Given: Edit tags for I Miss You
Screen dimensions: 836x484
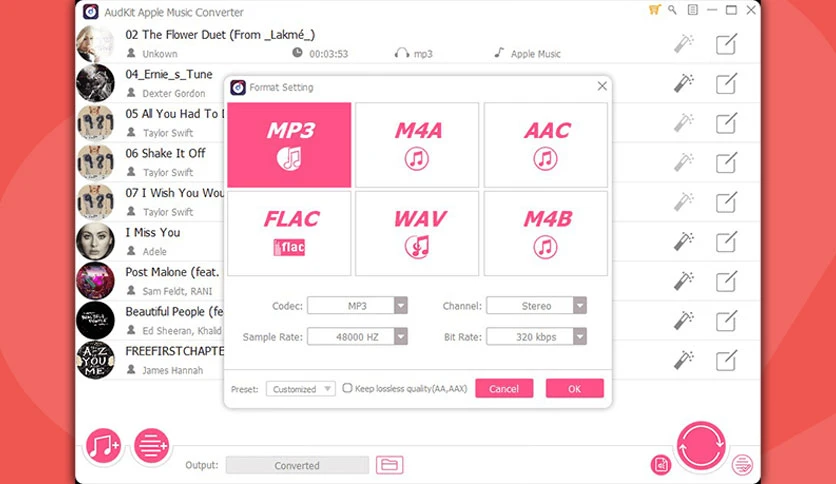Looking at the screenshot, I should (x=726, y=241).
